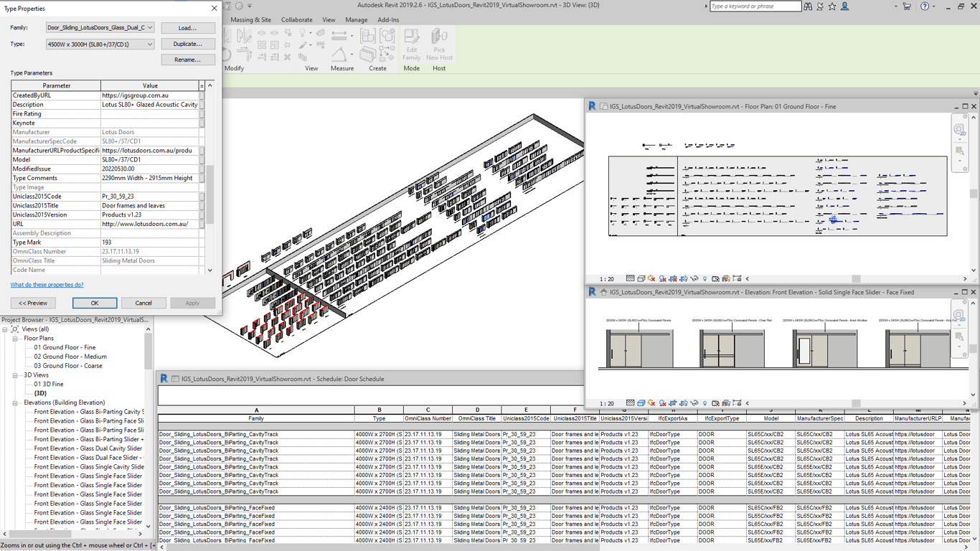Click the Sign In user icon
This screenshot has width=980, height=551.
click(845, 6)
